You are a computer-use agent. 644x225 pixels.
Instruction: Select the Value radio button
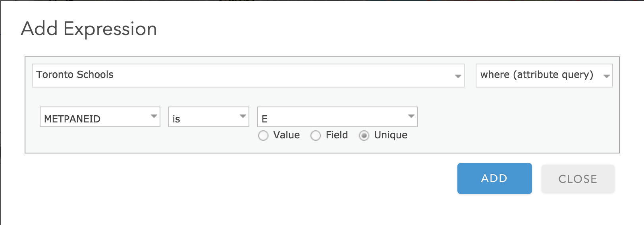pos(263,136)
